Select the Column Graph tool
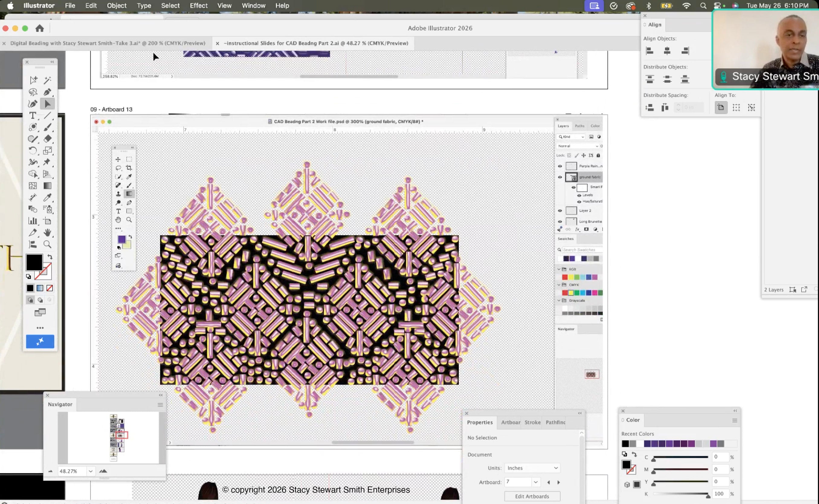819x504 pixels. 33,221
